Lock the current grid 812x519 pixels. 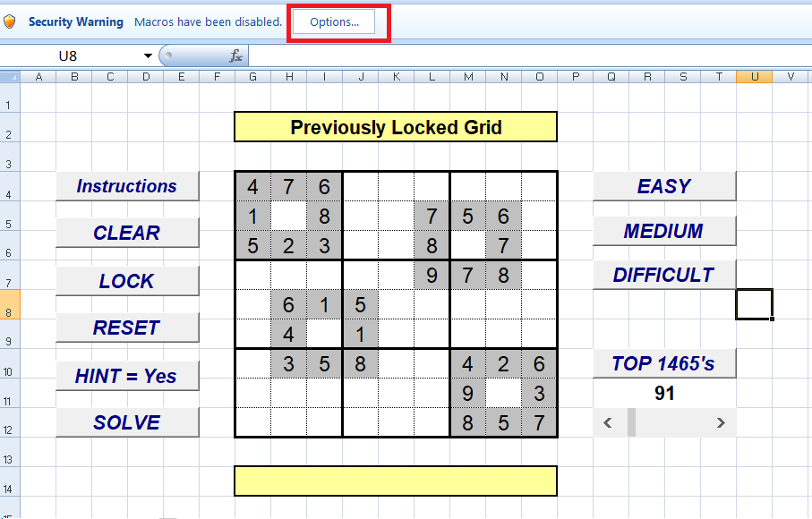click(127, 280)
